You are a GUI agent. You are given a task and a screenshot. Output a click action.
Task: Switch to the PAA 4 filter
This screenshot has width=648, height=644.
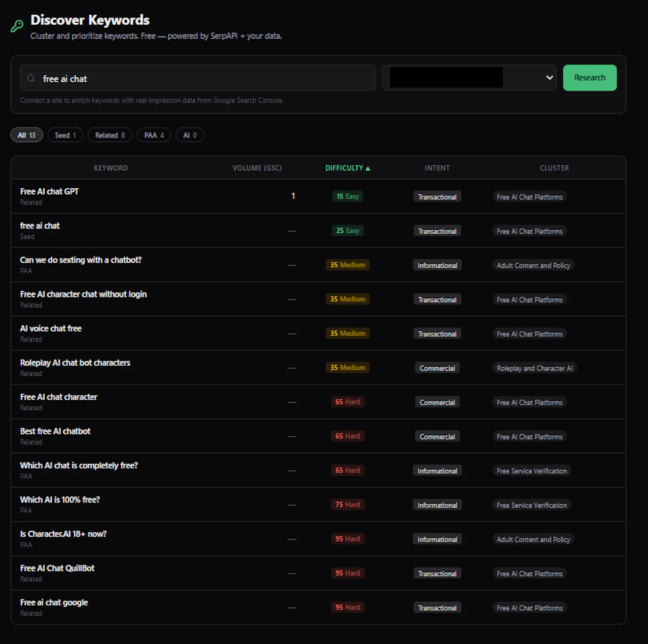(x=154, y=135)
